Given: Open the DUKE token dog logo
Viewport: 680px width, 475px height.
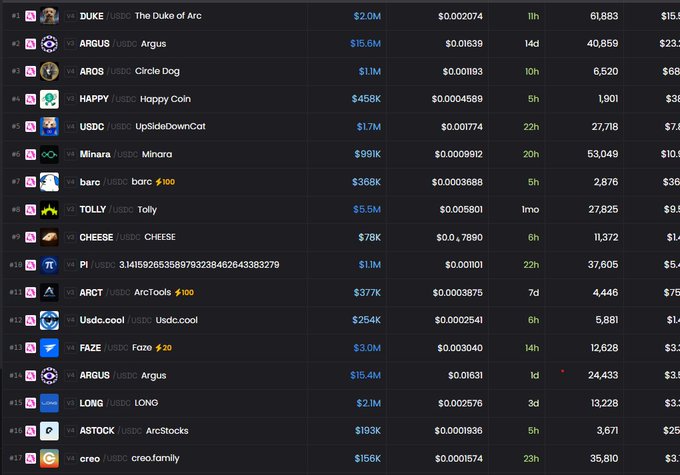Looking at the screenshot, I should (49, 16).
